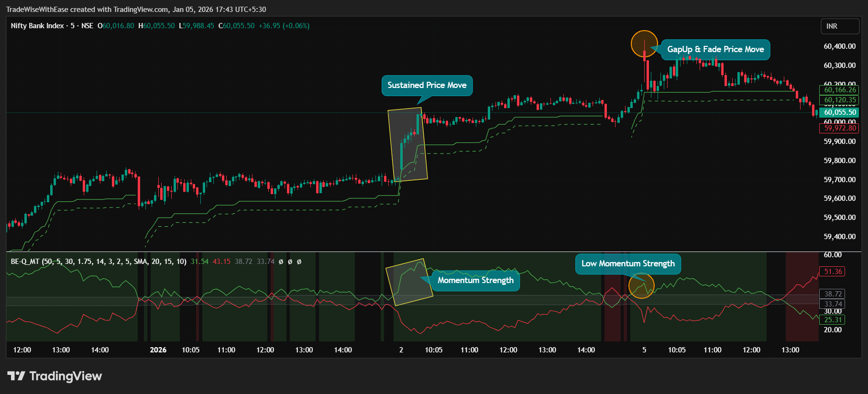Click the +36.95 (+0.06%) change value
The width and height of the screenshot is (868, 394).
point(284,26)
